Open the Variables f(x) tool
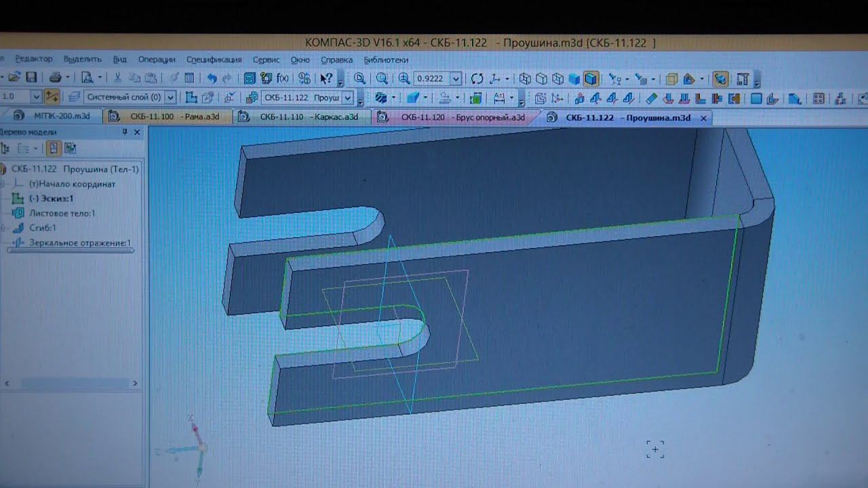The width and height of the screenshot is (868, 488). (x=283, y=79)
